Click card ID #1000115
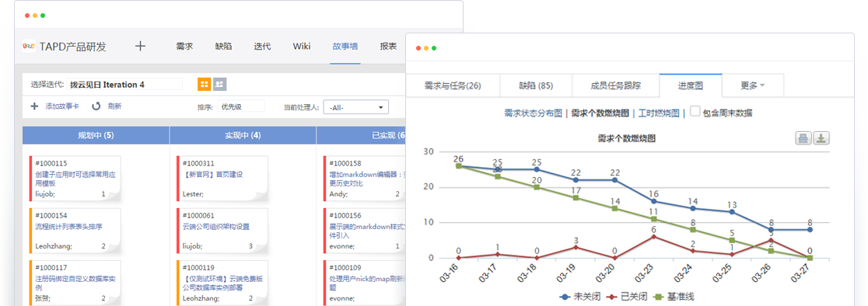Image resolution: width=868 pixels, height=306 pixels. pyautogui.click(x=51, y=164)
